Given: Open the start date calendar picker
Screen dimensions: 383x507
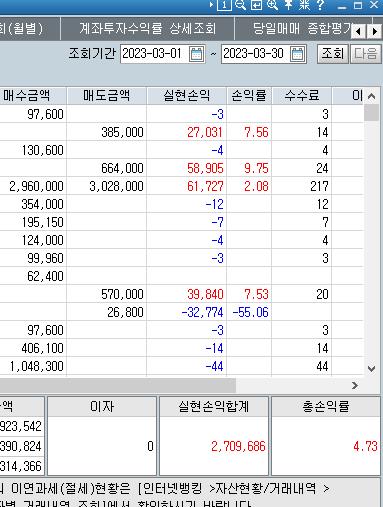Looking at the screenshot, I should pos(196,54).
